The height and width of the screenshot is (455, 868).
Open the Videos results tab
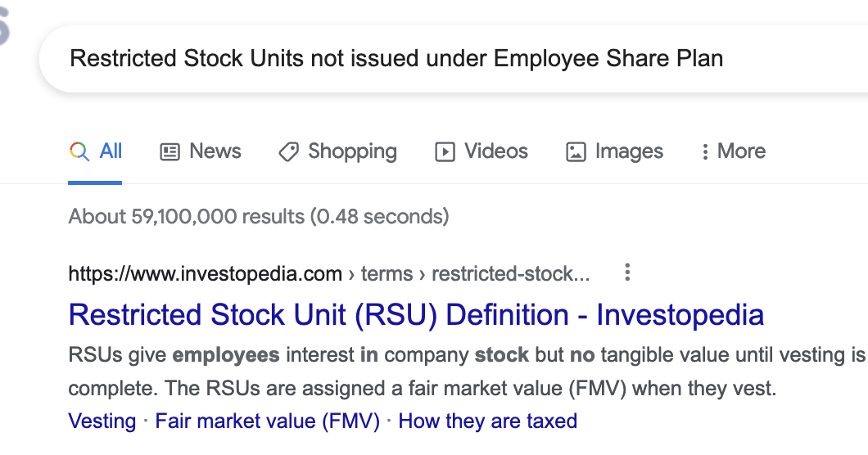pos(495,151)
